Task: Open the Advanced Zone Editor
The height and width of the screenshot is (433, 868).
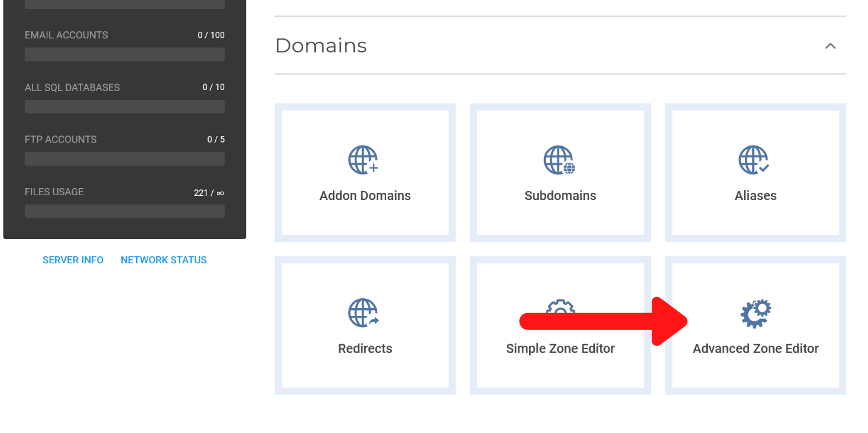Action: click(x=754, y=325)
